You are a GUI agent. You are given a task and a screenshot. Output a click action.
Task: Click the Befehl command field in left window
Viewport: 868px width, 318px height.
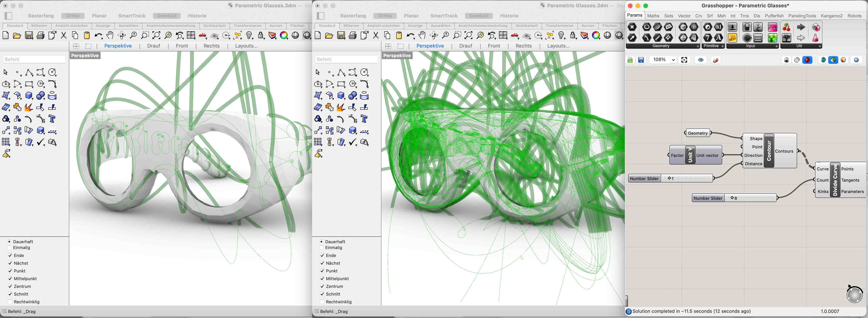click(x=34, y=59)
